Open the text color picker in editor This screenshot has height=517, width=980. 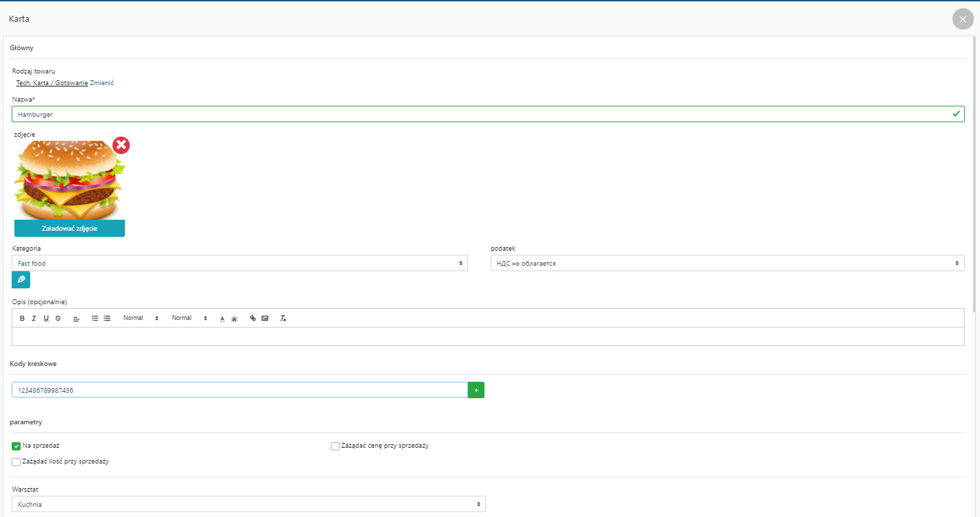click(x=222, y=319)
